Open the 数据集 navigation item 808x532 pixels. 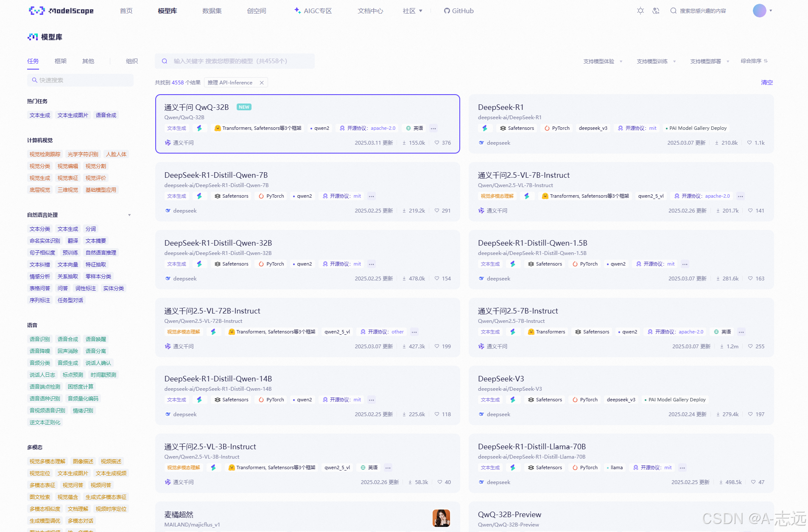coord(212,11)
